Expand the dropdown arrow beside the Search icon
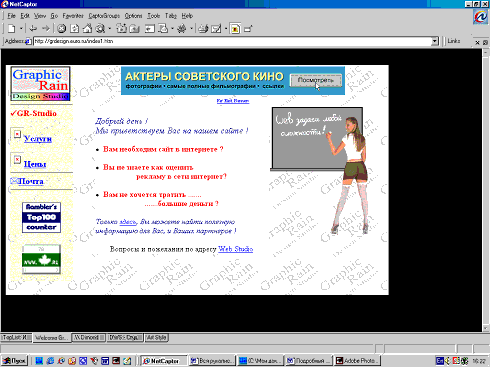This screenshot has height=367, width=490. point(109,29)
